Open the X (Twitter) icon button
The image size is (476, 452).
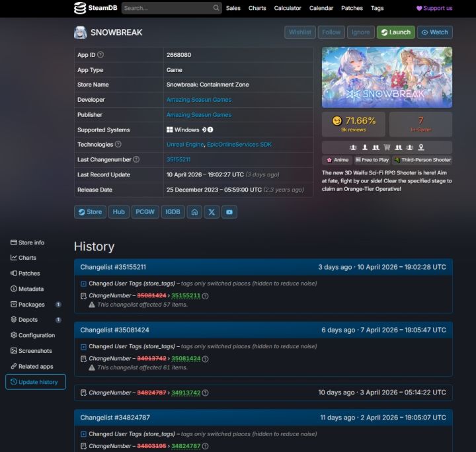pyautogui.click(x=212, y=211)
